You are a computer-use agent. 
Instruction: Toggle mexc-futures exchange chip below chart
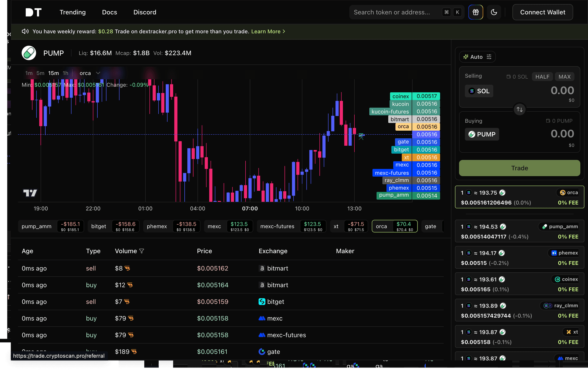291,226
